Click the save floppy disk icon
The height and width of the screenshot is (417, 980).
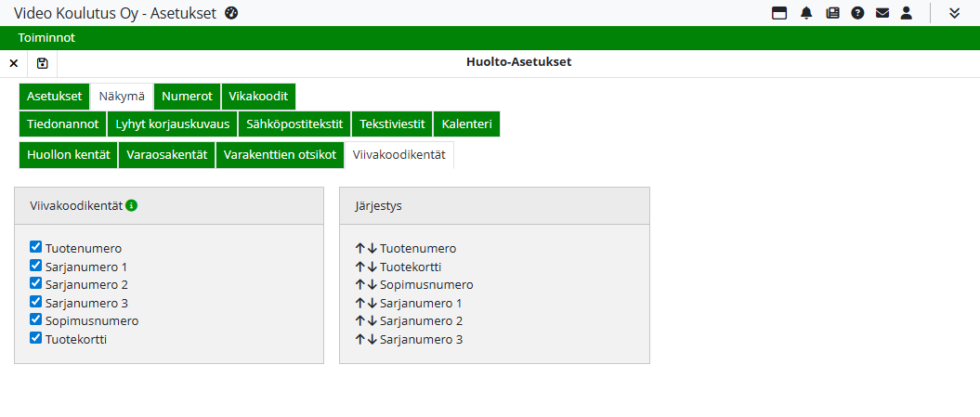pos(43,63)
